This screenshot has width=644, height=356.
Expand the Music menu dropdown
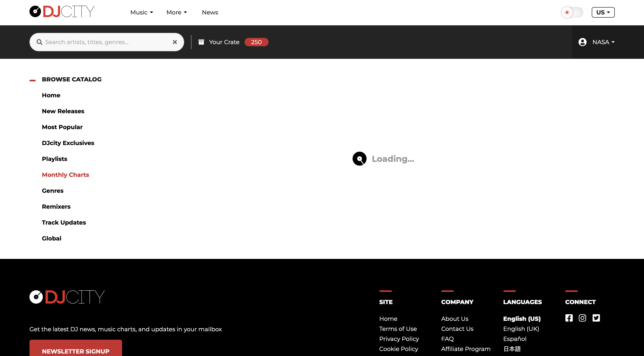click(142, 12)
